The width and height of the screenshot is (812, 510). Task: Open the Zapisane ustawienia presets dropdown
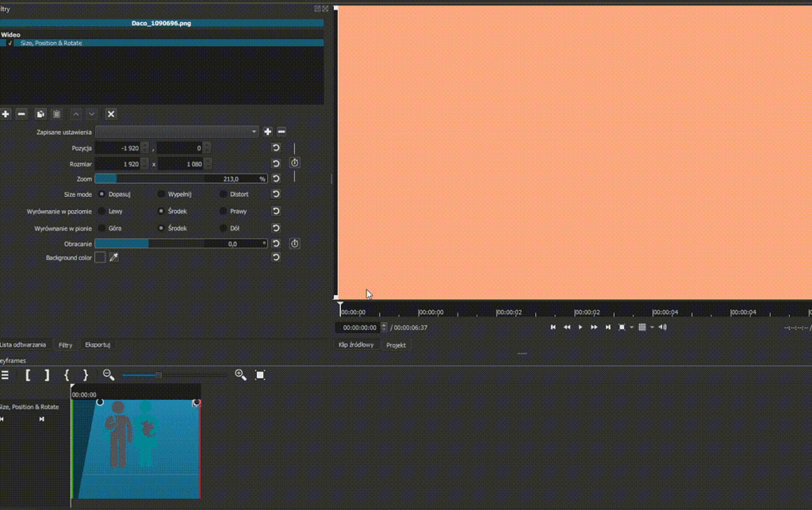pos(254,132)
